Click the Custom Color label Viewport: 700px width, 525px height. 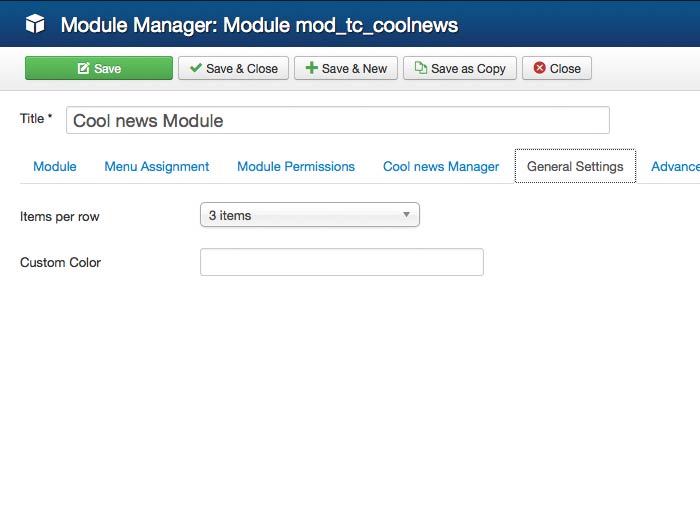coord(61,262)
